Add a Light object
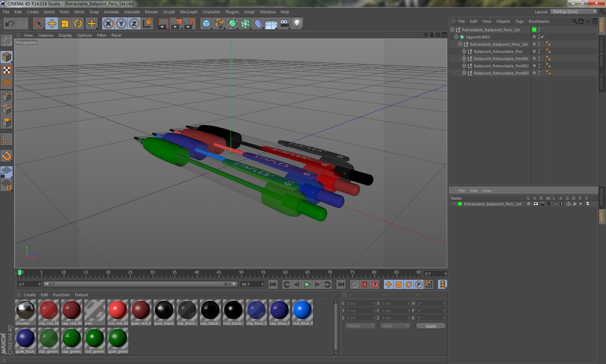This screenshot has width=606, height=364. pyautogui.click(x=297, y=24)
